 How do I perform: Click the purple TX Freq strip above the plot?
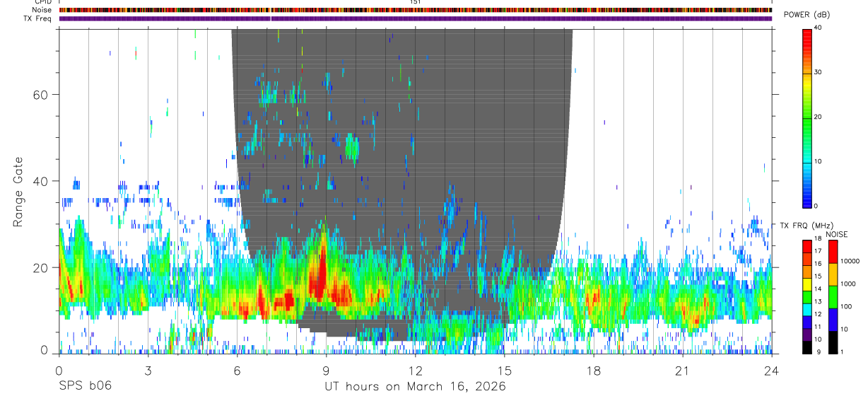(x=415, y=18)
